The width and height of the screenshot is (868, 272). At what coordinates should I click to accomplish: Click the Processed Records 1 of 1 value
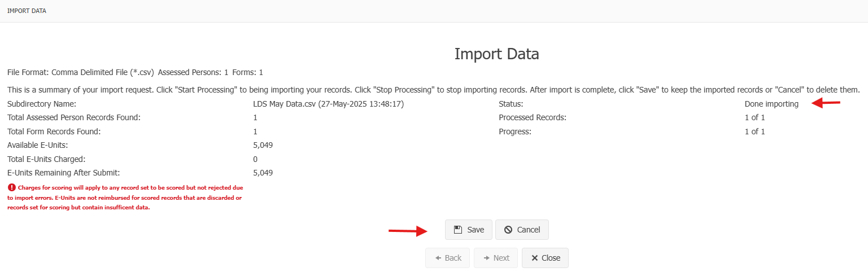coord(755,117)
